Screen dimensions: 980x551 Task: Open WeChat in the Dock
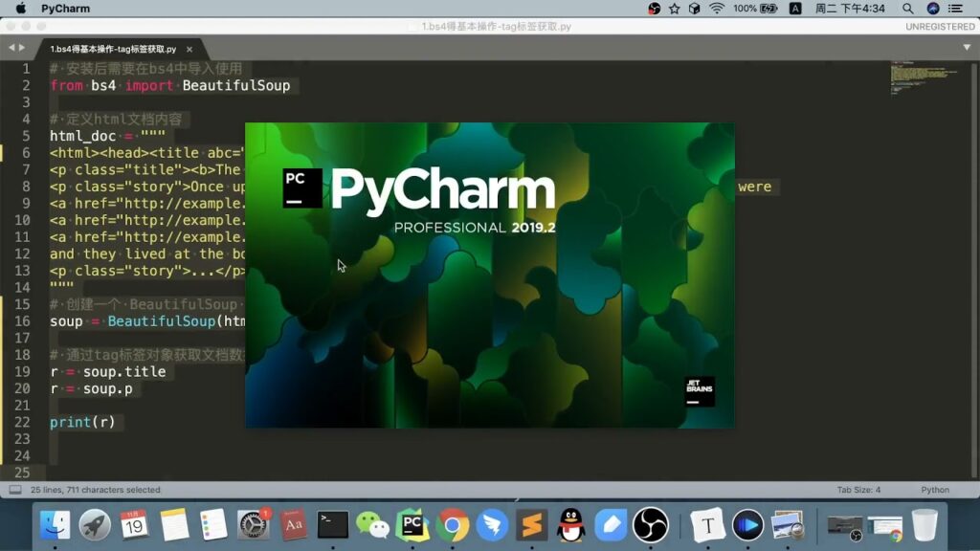(x=372, y=525)
